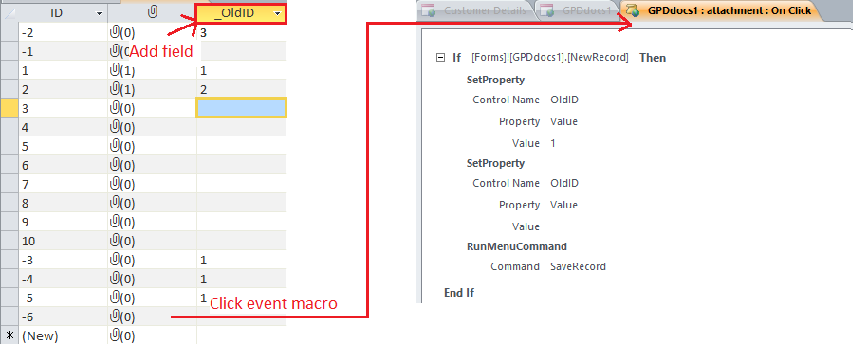Viewport: 868px width, 344px height.
Task: Open the _OldID column dropdown arrow
Action: click(278, 13)
